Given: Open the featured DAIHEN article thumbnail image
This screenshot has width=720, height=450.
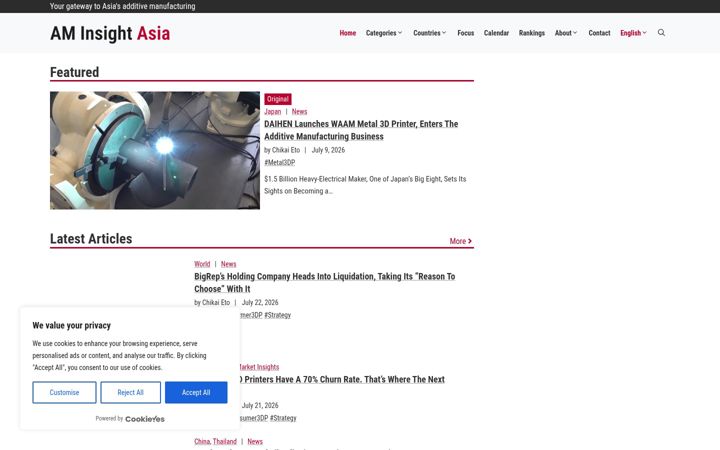Looking at the screenshot, I should 155,150.
